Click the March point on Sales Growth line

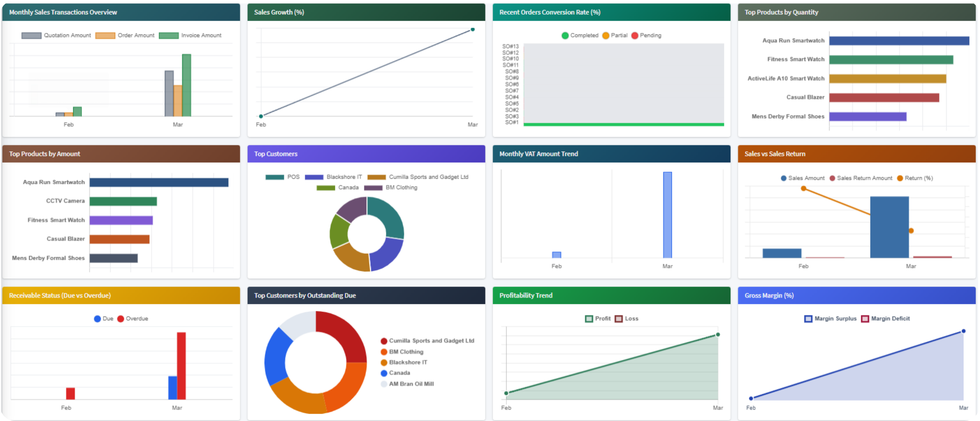click(x=473, y=29)
